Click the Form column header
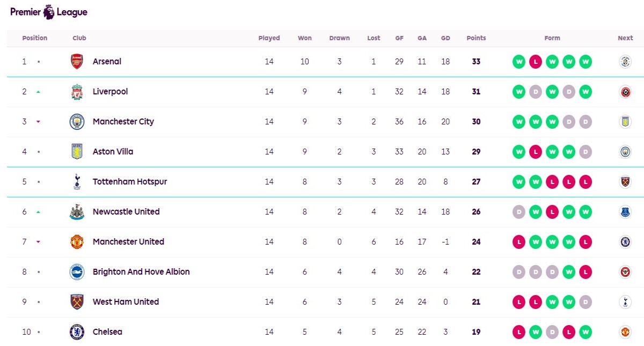This screenshot has width=644, height=346. (x=552, y=38)
